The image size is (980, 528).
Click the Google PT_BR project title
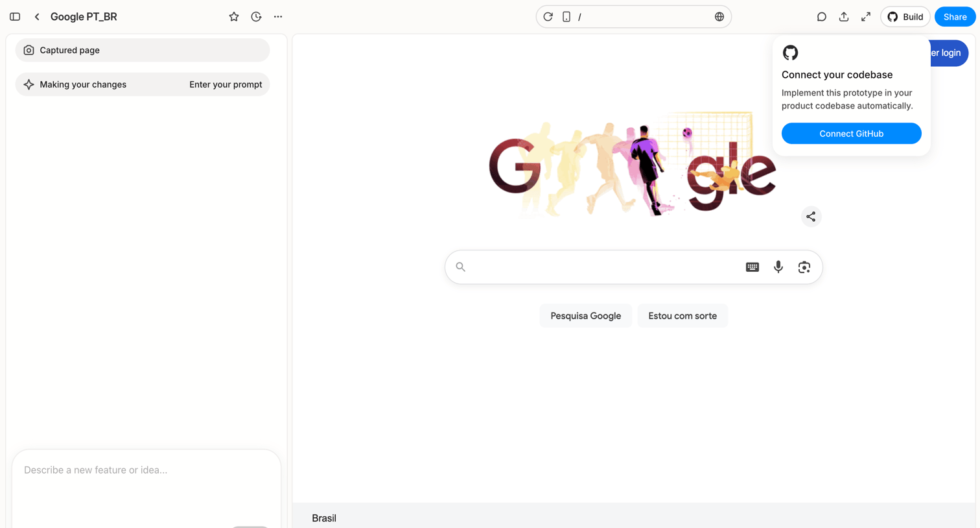pyautogui.click(x=84, y=17)
